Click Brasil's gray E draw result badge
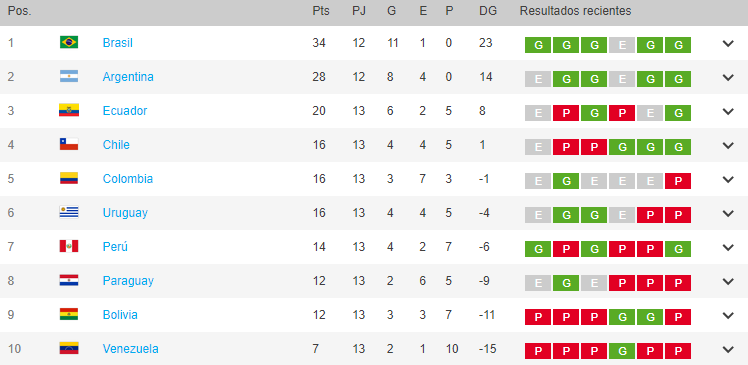748x365 pixels. pos(622,45)
